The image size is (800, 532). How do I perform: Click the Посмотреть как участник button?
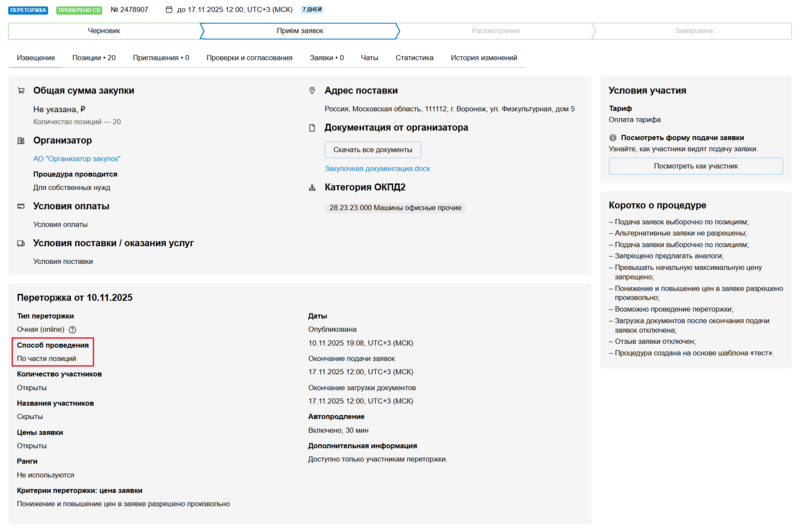(695, 166)
